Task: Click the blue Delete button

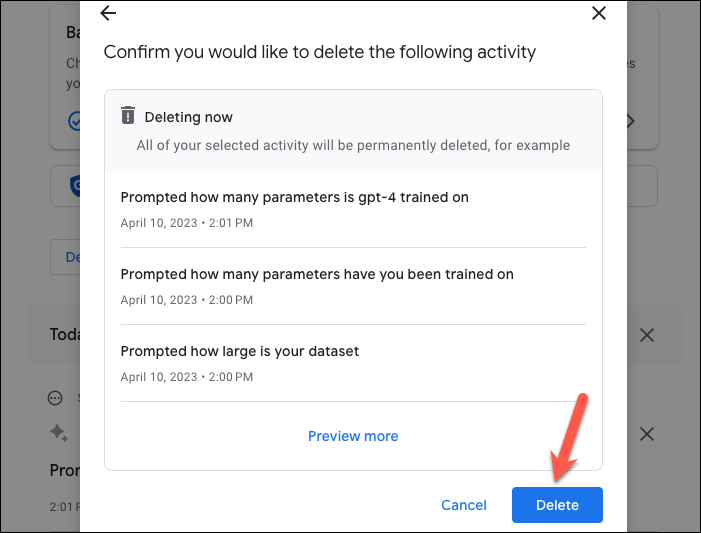Action: pyautogui.click(x=557, y=505)
